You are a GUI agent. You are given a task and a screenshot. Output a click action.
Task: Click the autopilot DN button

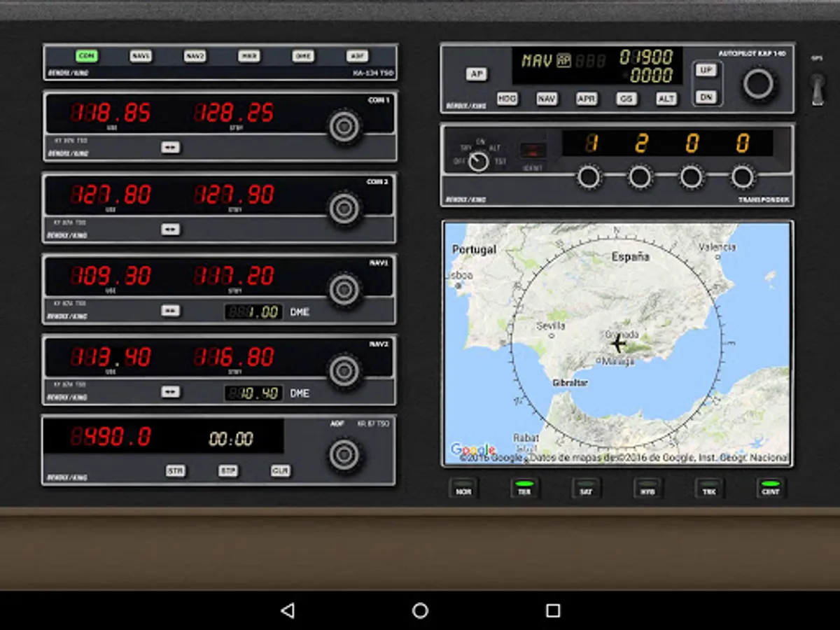tap(706, 97)
